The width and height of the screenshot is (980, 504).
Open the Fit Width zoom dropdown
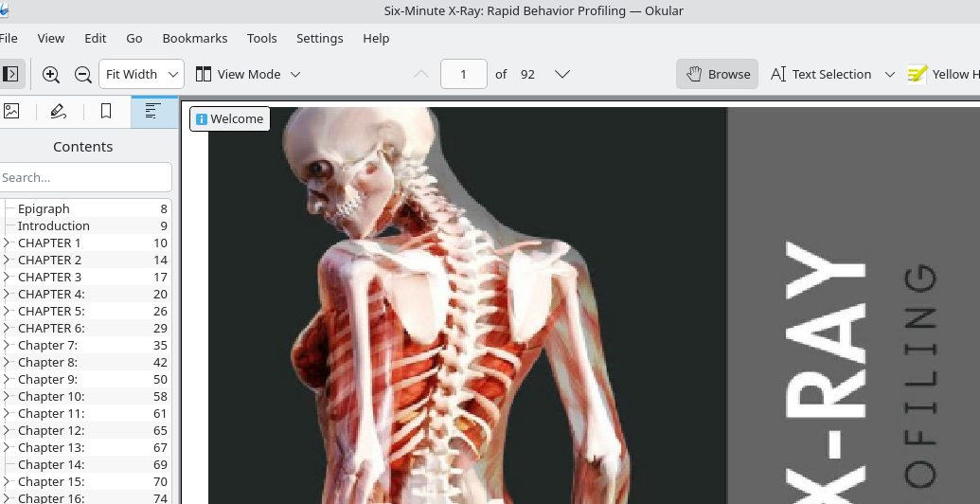(141, 75)
